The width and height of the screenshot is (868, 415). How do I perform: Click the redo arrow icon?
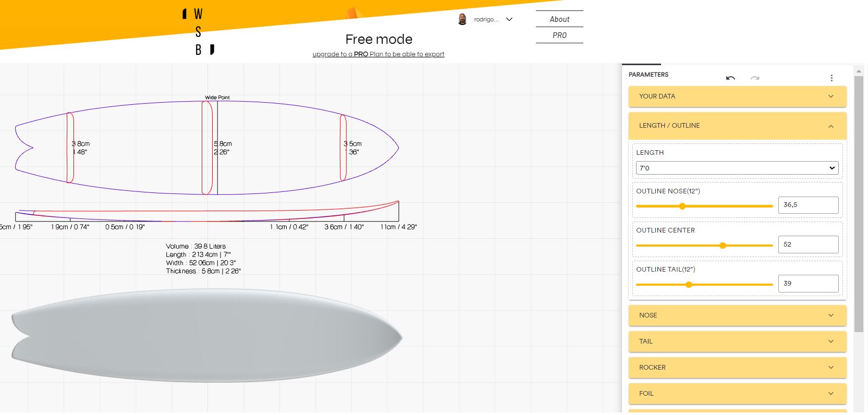[x=754, y=78]
